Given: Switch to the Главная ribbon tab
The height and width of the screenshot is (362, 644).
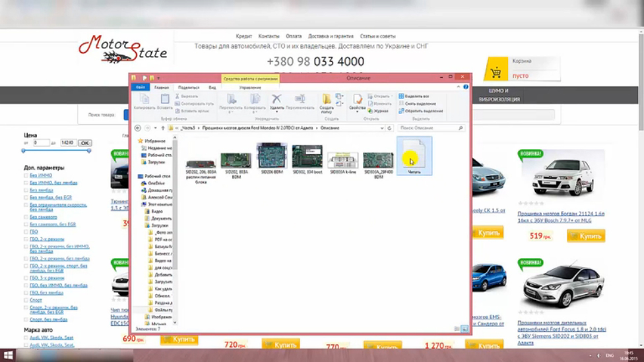Looking at the screenshot, I should (x=162, y=88).
